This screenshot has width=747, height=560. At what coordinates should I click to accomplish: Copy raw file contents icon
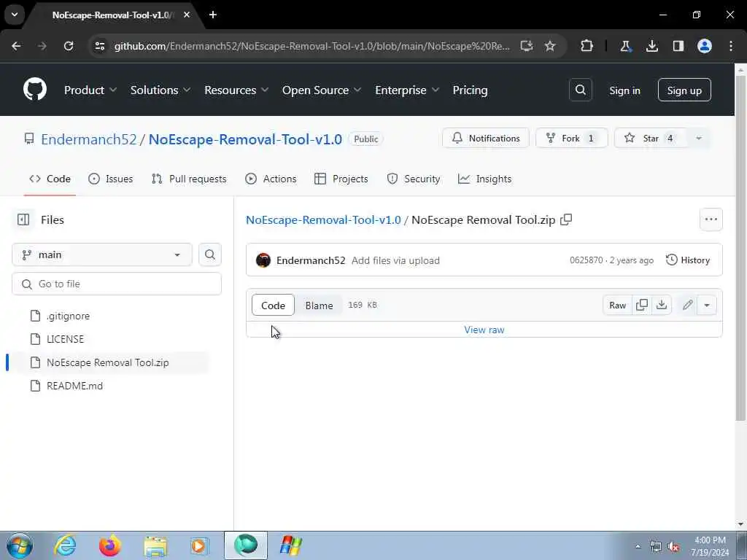[642, 305]
